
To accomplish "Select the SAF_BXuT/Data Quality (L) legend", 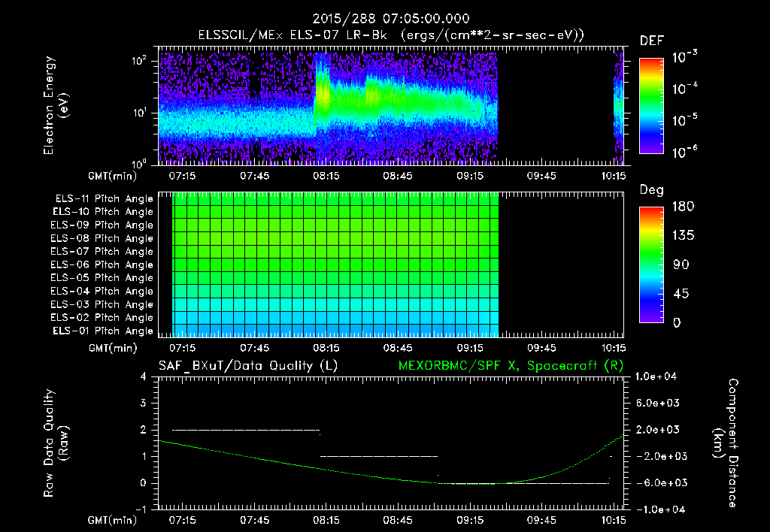I will tap(248, 366).
